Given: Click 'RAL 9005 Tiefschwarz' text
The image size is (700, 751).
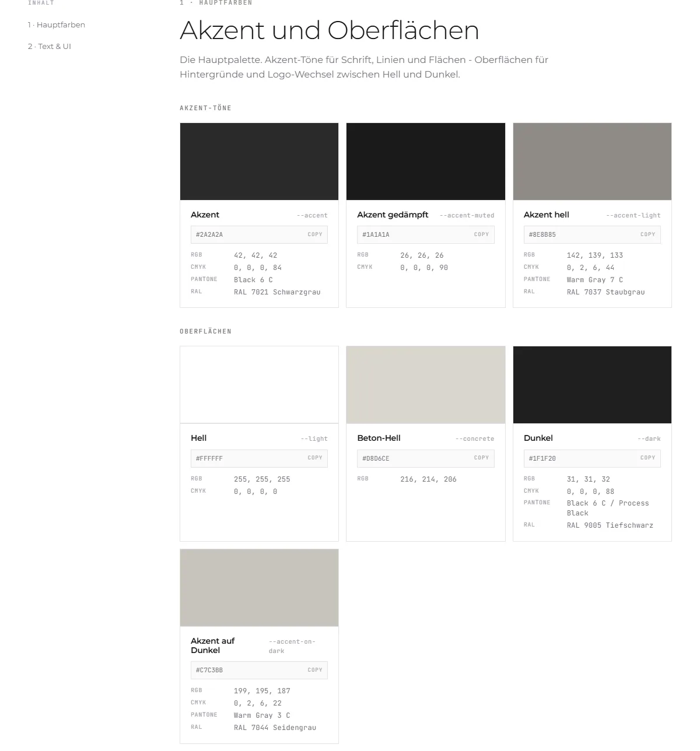Looking at the screenshot, I should coord(610,525).
